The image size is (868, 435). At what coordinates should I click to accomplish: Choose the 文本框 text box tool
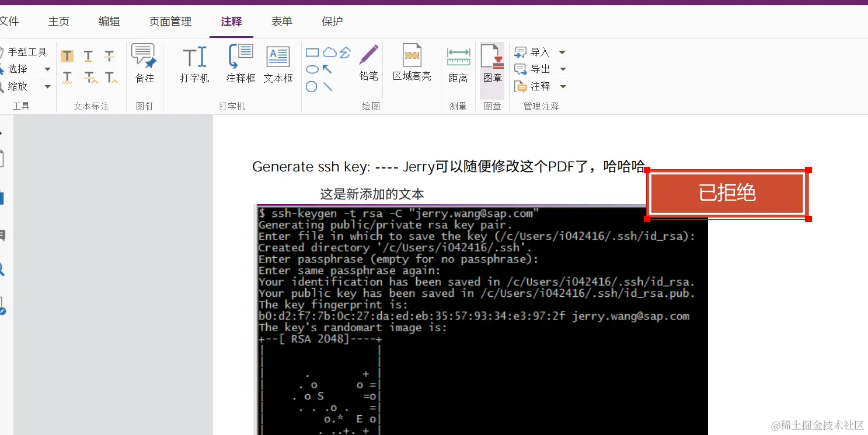click(x=278, y=64)
